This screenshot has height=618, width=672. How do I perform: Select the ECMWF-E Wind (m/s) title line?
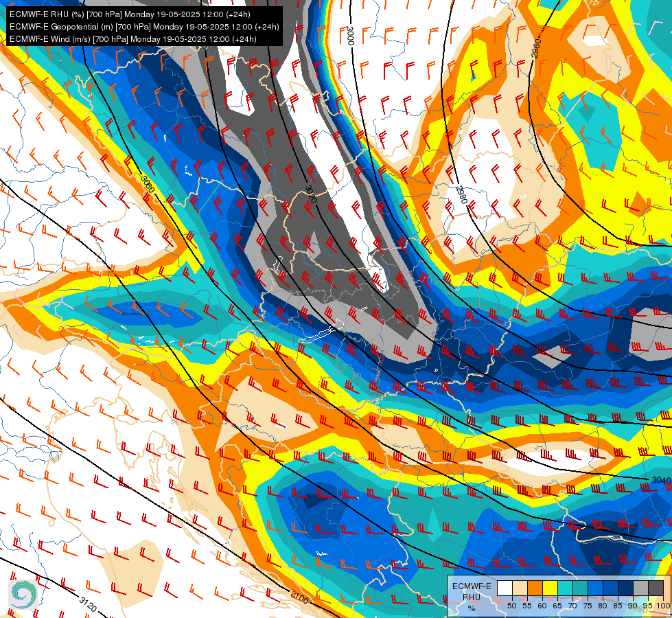[133, 39]
